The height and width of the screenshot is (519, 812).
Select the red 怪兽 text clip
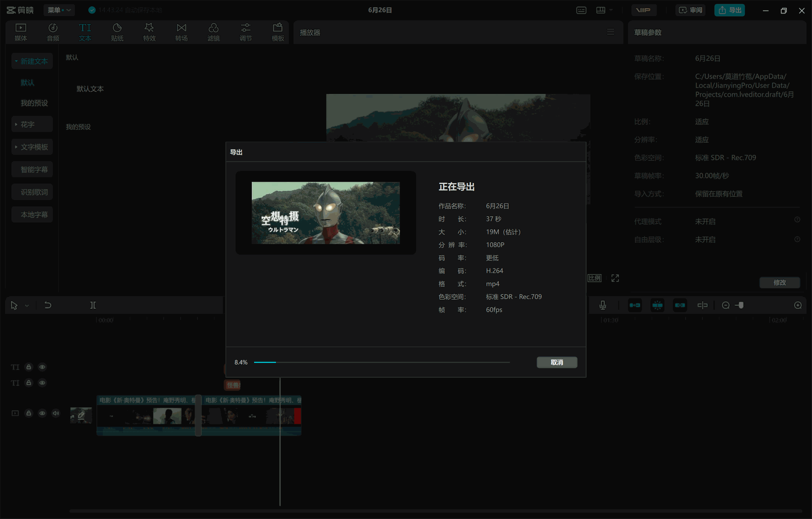(232, 385)
